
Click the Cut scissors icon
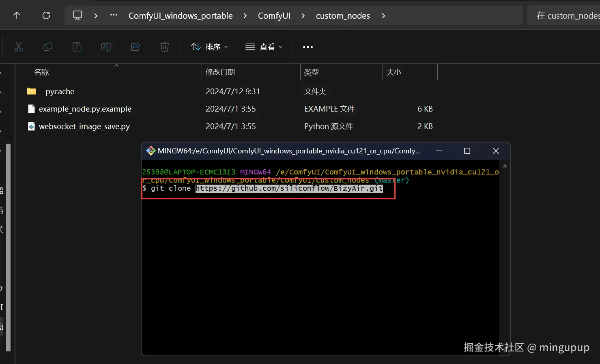pos(19,47)
